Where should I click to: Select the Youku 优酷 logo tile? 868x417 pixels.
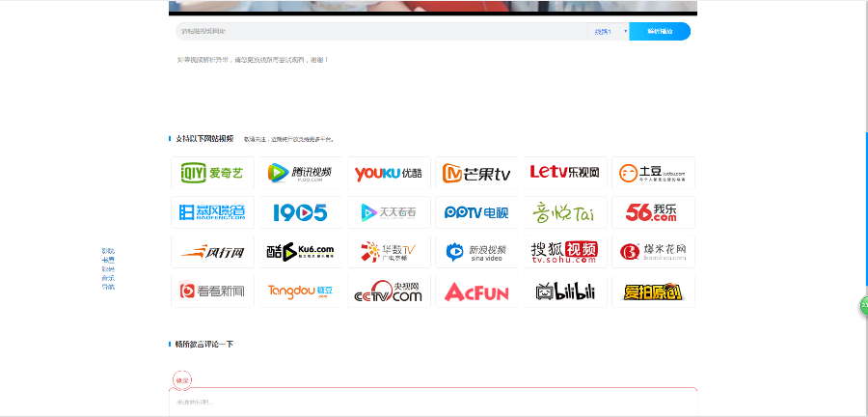(x=390, y=173)
